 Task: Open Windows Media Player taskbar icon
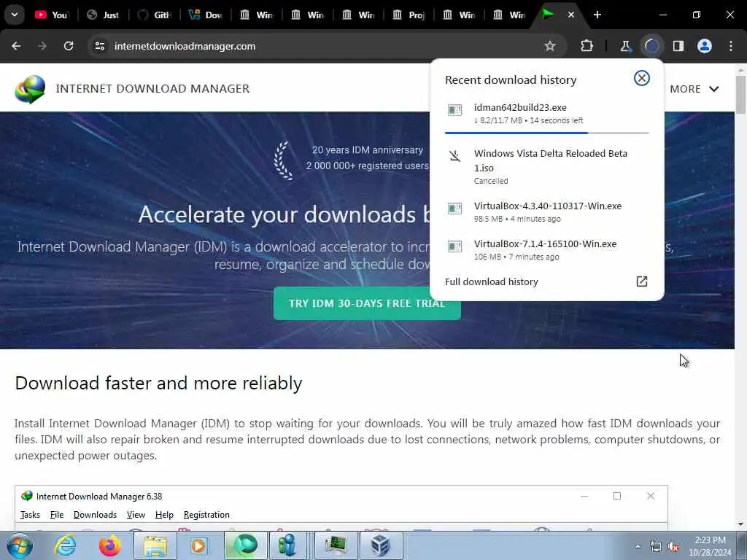(200, 545)
